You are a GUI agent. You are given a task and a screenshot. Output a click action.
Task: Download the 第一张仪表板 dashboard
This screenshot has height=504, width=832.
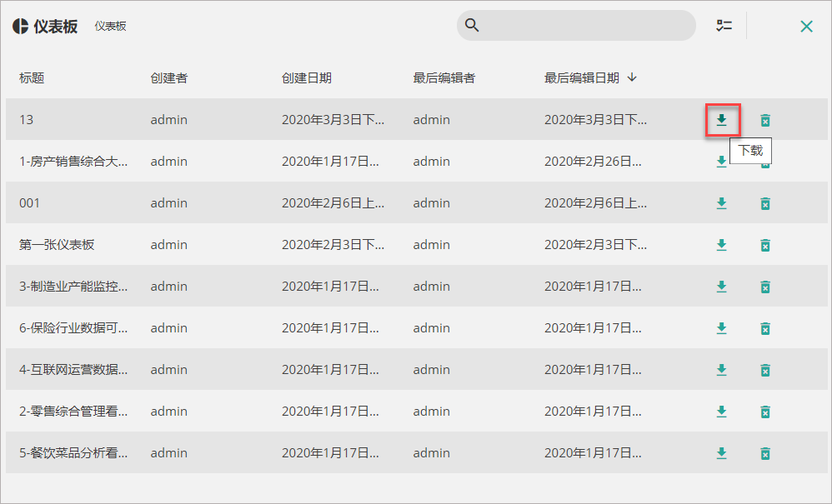coord(722,245)
